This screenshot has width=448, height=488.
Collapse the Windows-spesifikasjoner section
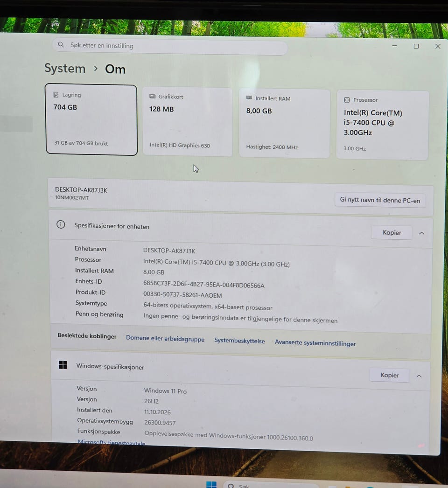pos(419,376)
